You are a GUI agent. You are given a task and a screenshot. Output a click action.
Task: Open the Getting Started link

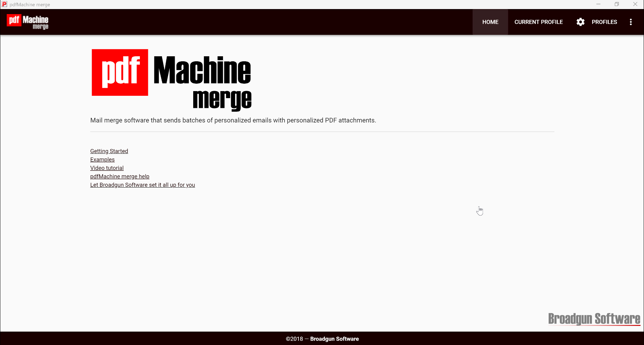[109, 151]
